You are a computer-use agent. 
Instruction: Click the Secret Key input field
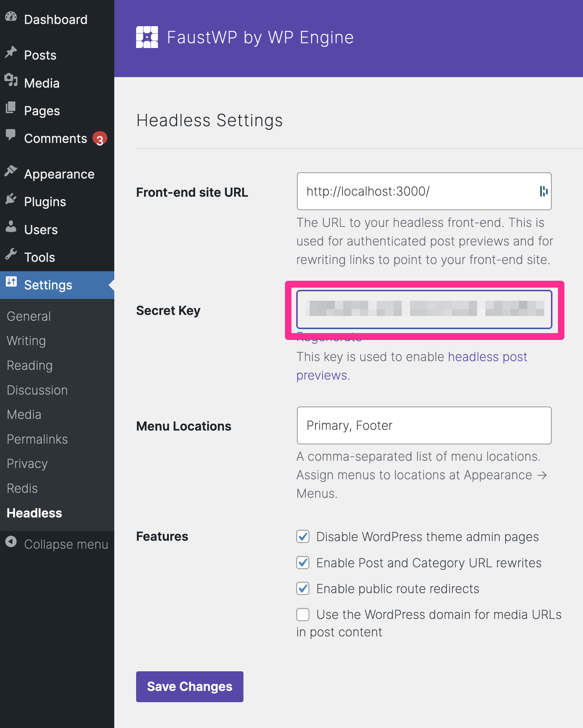tap(424, 309)
